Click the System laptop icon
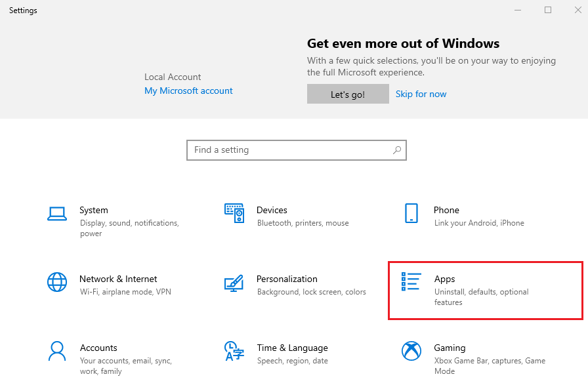 [x=57, y=213]
